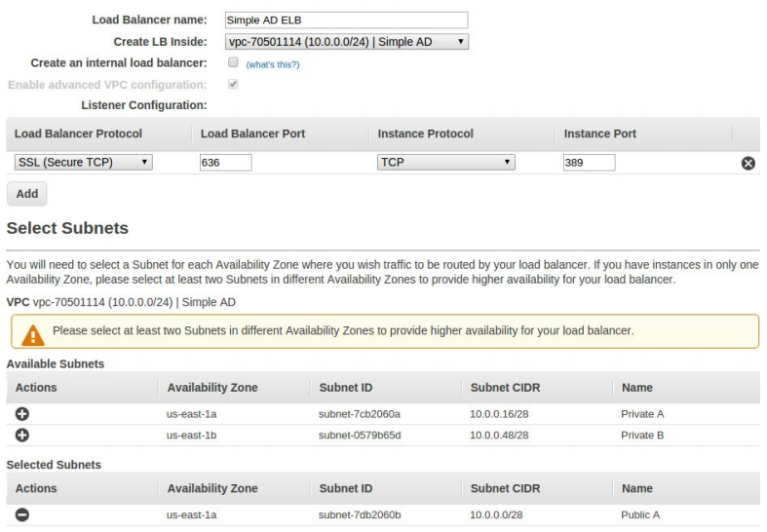Select subnet ID subnet-0579b65d

[x=360, y=435]
